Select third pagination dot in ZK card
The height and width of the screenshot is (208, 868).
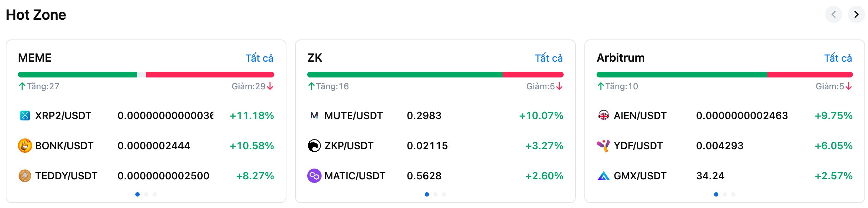[444, 194]
